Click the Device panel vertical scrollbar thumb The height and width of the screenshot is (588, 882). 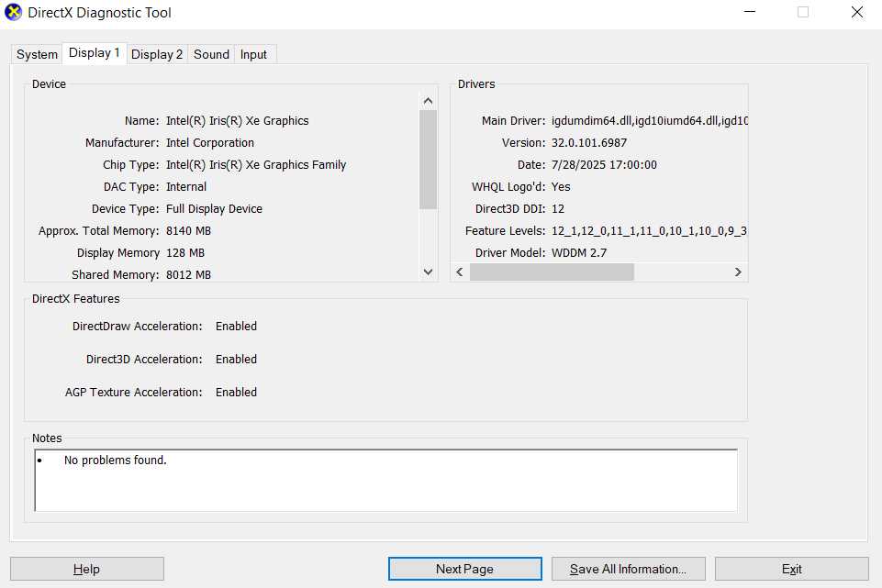coord(429,159)
